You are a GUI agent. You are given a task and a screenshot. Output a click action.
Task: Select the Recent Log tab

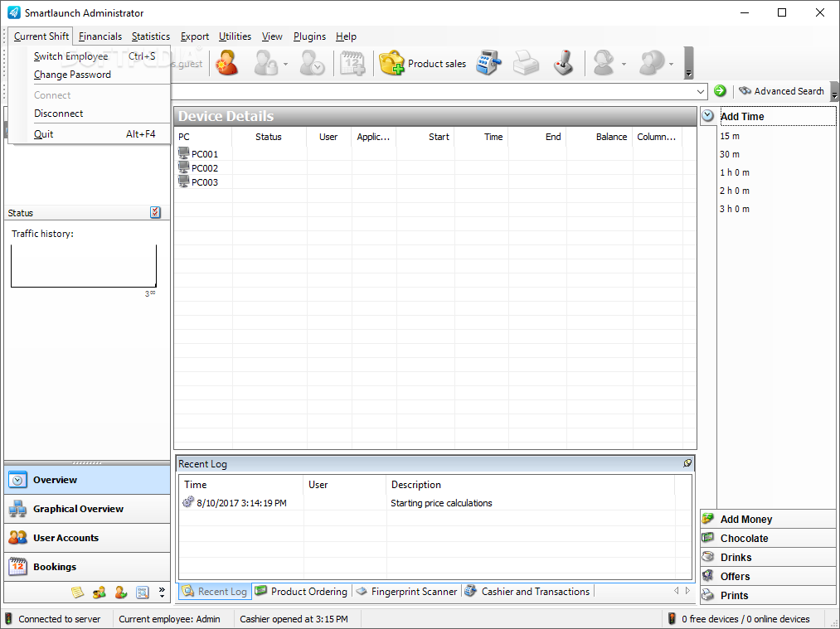coord(214,592)
